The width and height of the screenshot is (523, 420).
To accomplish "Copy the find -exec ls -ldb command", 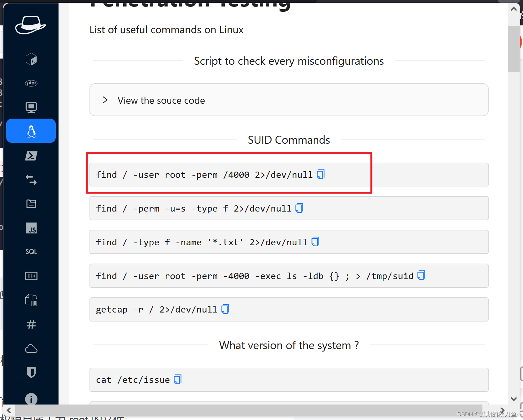I will click(421, 275).
